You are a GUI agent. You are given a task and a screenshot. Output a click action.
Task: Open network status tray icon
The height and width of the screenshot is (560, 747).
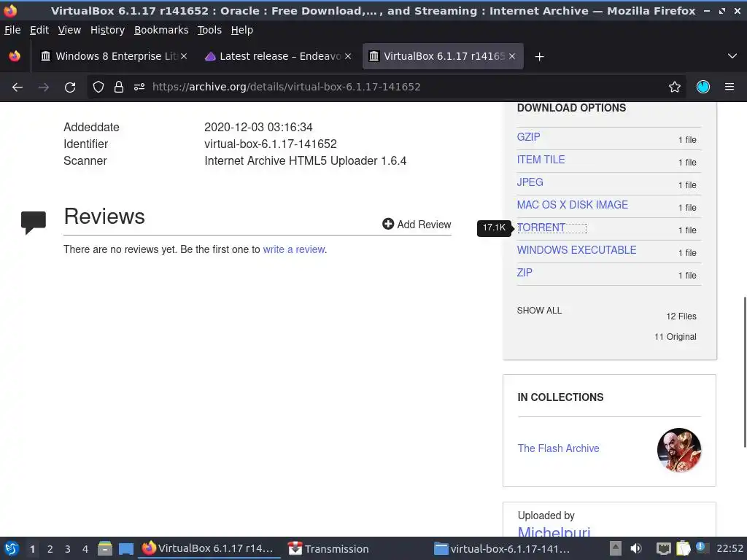663,548
